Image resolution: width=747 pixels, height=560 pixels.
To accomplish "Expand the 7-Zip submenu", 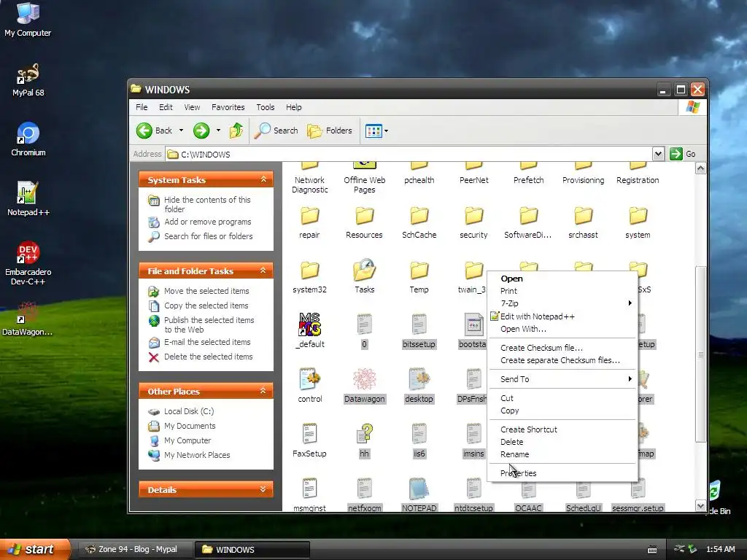I will [562, 303].
